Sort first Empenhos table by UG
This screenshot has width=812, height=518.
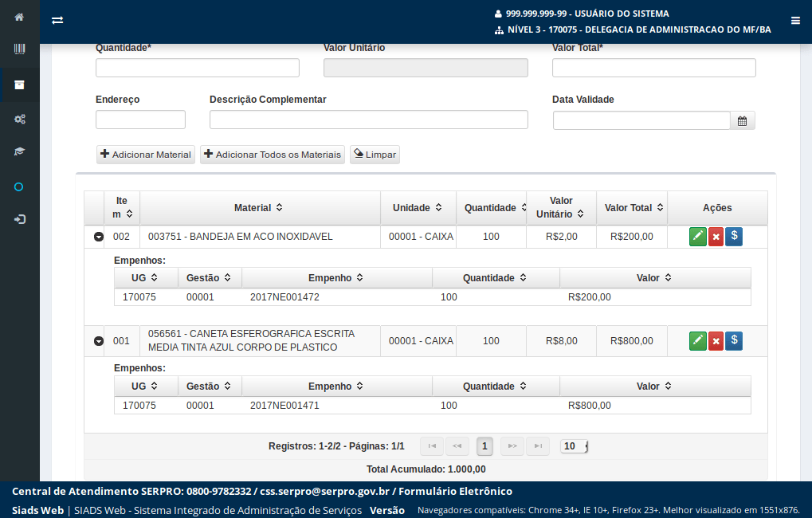click(155, 277)
